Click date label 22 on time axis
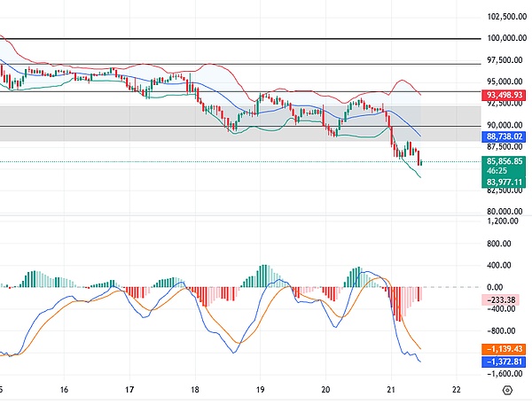The image size is (532, 404). pyautogui.click(x=456, y=390)
